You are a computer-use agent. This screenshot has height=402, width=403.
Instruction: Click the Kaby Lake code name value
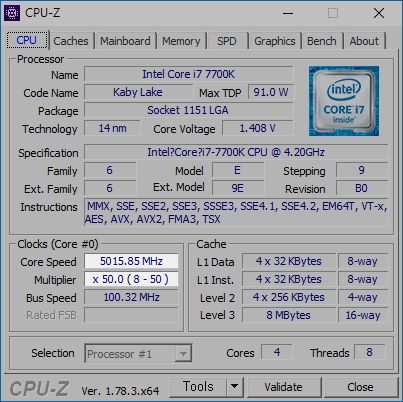coord(138,92)
